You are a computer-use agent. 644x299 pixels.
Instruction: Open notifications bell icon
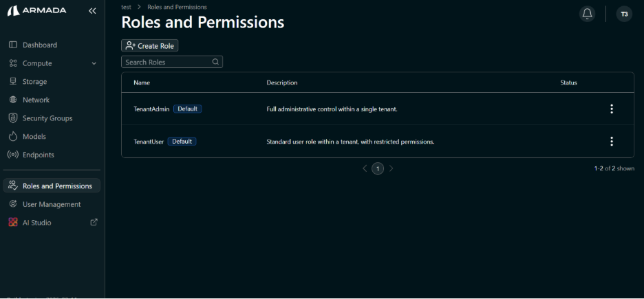(587, 14)
